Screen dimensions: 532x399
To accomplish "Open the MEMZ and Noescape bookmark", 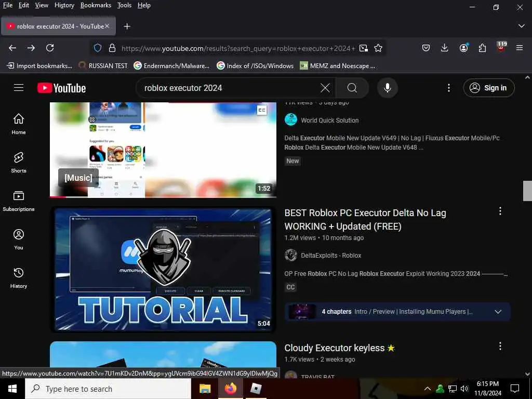I will (x=338, y=66).
